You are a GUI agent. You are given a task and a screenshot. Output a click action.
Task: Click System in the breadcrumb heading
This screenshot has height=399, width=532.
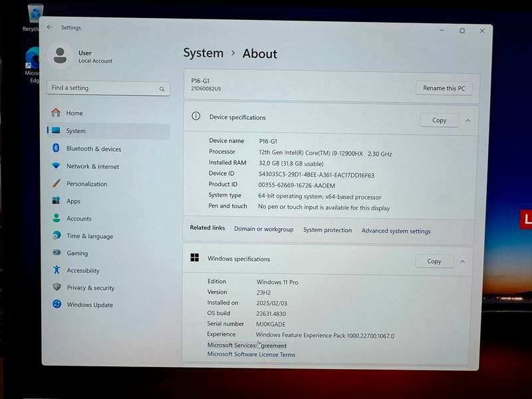203,53
